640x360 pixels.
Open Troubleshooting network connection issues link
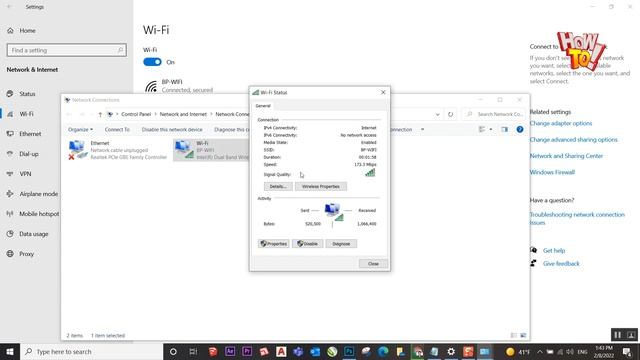[577, 218]
